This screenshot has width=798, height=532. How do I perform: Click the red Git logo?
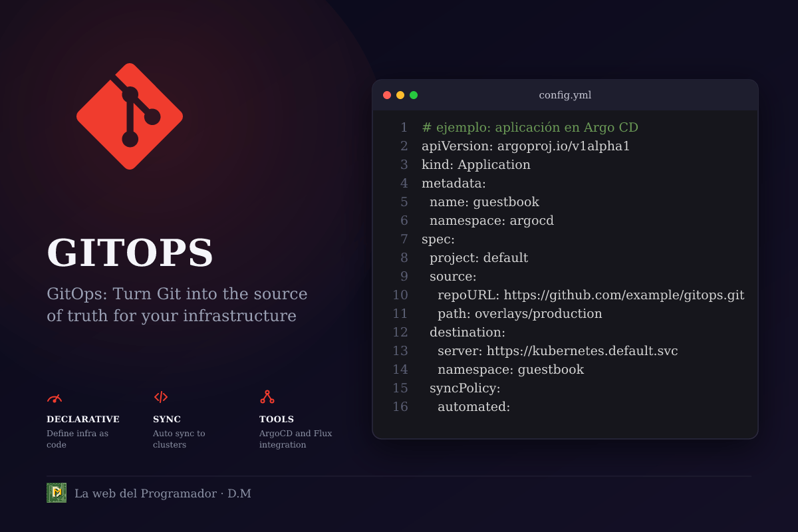tap(130, 116)
